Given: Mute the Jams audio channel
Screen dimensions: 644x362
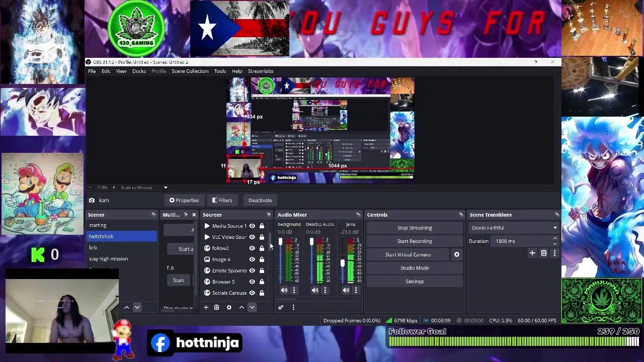Looking at the screenshot, I should click(x=346, y=290).
